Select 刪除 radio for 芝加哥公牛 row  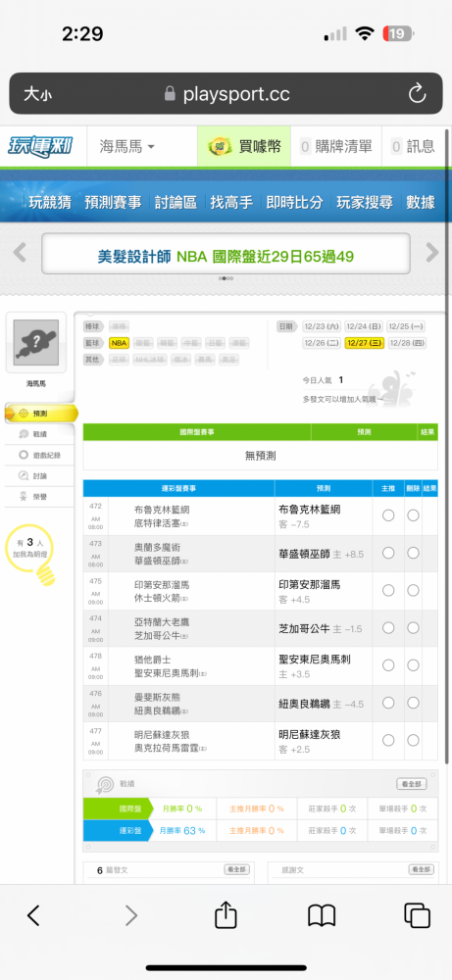(413, 628)
